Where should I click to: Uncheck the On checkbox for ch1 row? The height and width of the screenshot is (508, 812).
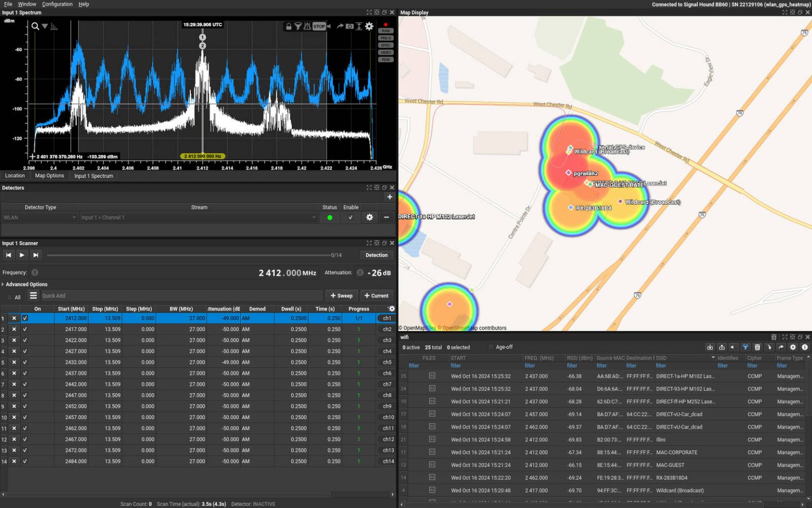[25, 318]
